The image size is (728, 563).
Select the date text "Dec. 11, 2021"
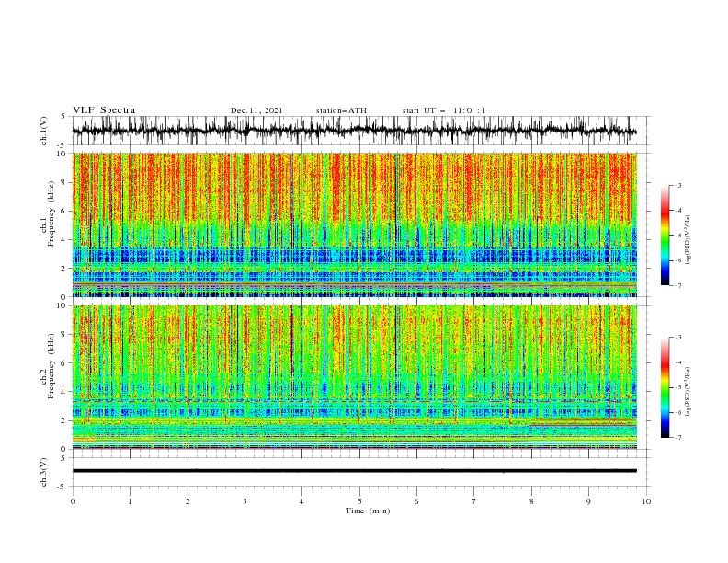click(256, 110)
